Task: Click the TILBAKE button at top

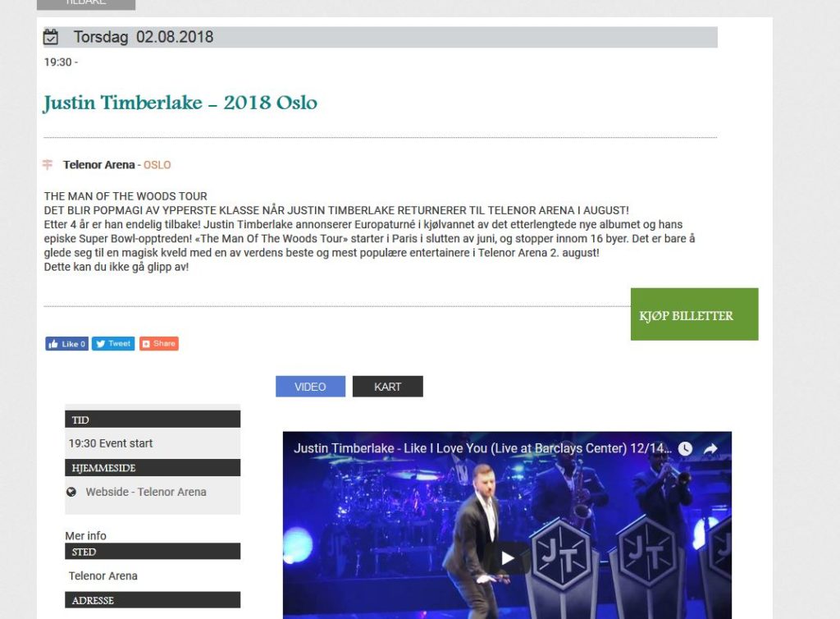Action: point(85,4)
